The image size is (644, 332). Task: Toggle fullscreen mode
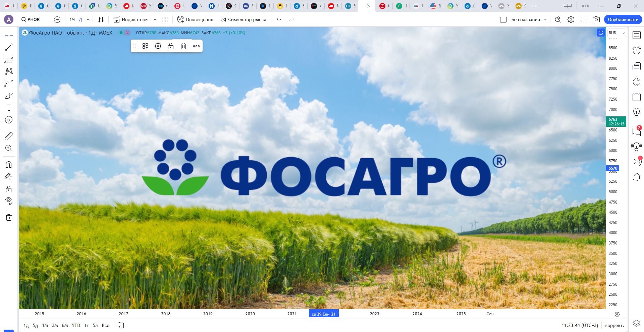coord(584,19)
